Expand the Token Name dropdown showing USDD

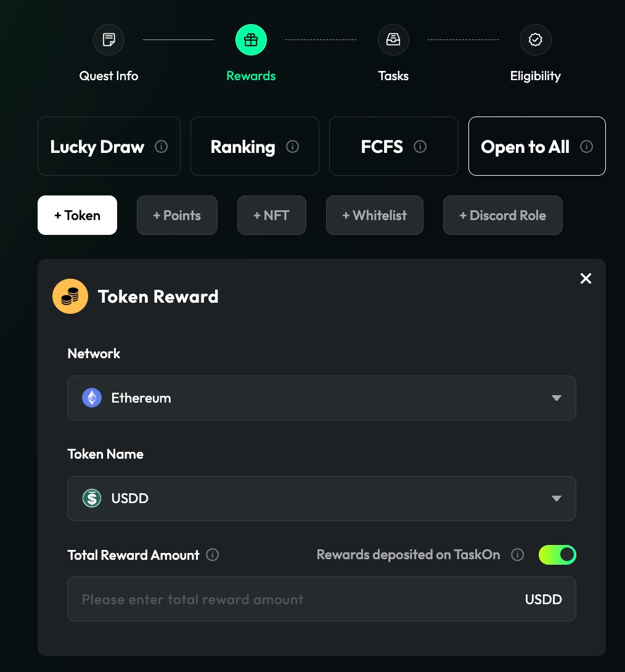[321, 498]
